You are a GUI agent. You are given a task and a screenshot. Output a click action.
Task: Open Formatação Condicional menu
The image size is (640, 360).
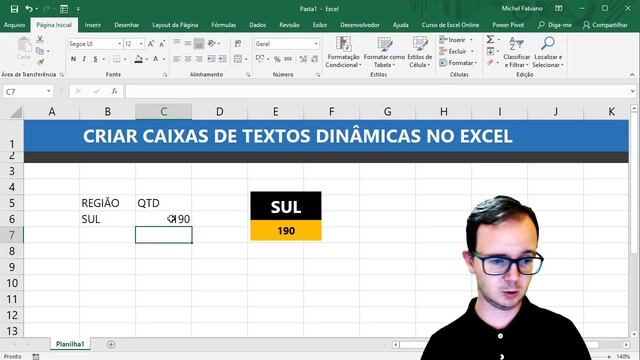coord(343,52)
